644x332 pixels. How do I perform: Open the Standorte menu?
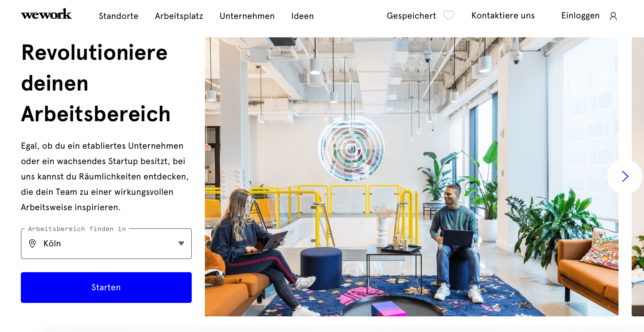pyautogui.click(x=118, y=16)
